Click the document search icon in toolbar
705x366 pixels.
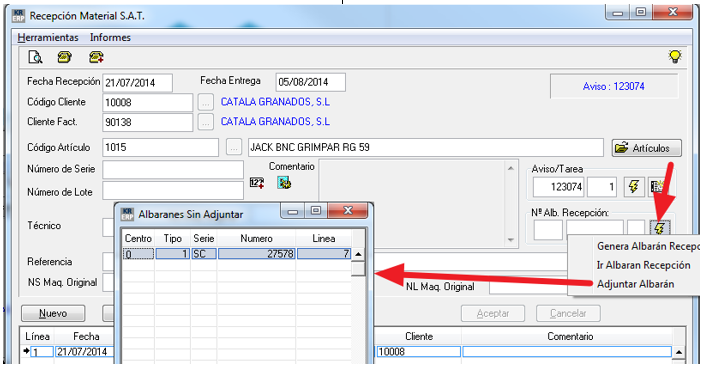(x=35, y=57)
